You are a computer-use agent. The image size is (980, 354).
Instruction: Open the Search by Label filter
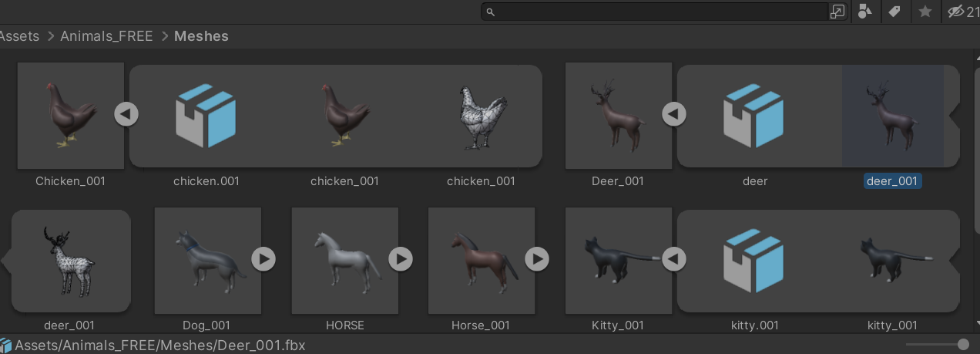[x=894, y=12]
